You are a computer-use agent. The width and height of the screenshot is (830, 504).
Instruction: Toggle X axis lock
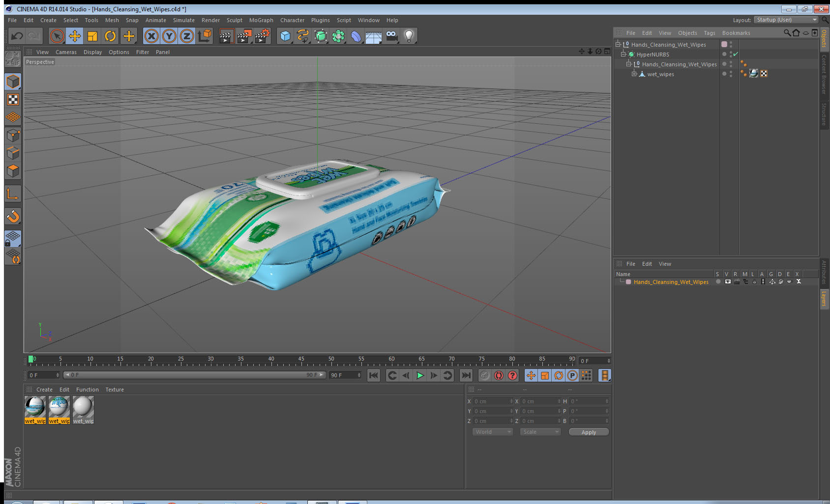tap(151, 36)
